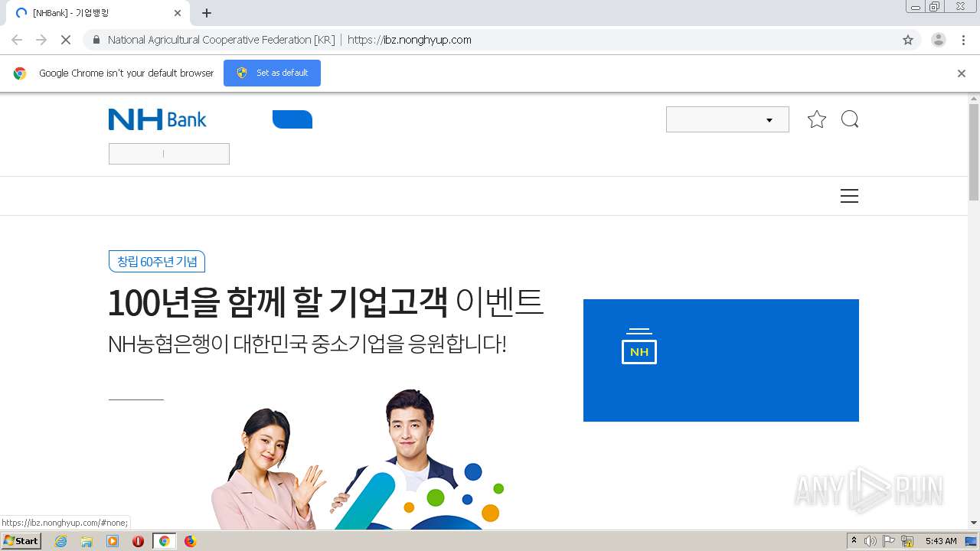
Task: Open the hamburger navigation menu
Action: [849, 196]
